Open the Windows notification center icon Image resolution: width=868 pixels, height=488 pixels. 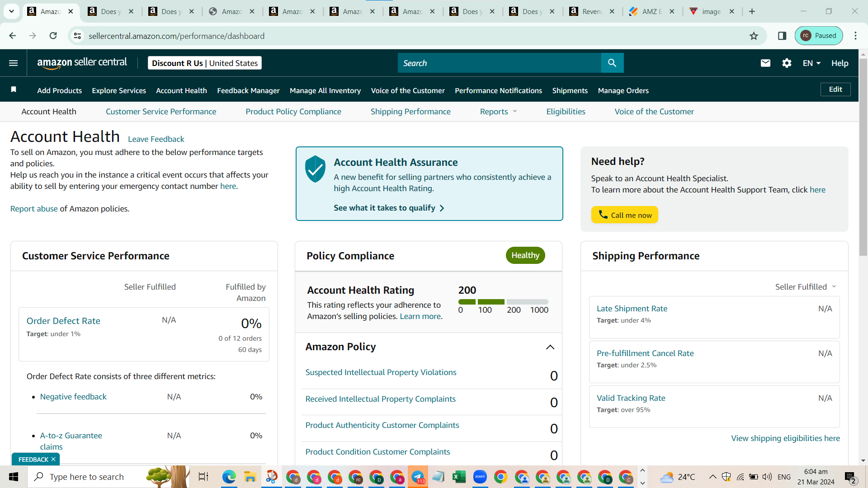coord(851,477)
